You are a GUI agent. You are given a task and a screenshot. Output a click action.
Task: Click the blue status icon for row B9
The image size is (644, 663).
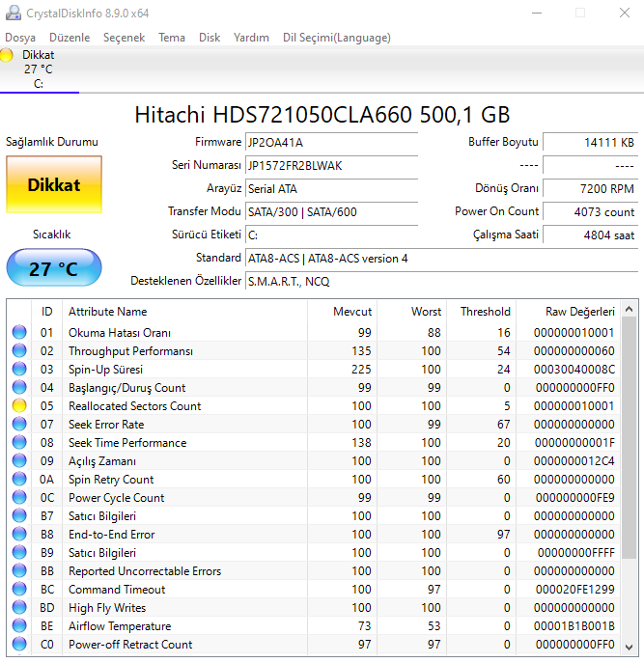[x=19, y=552]
